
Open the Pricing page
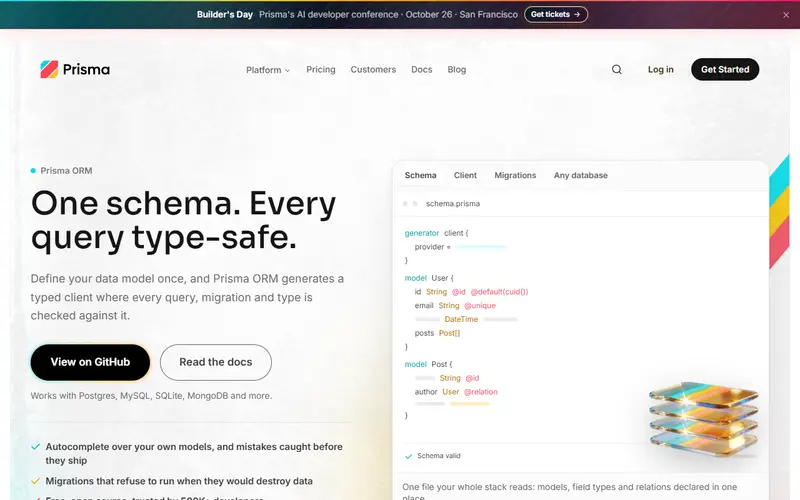[321, 69]
